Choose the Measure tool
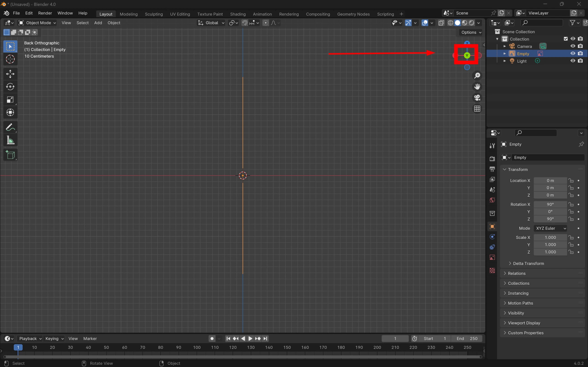 click(x=10, y=140)
